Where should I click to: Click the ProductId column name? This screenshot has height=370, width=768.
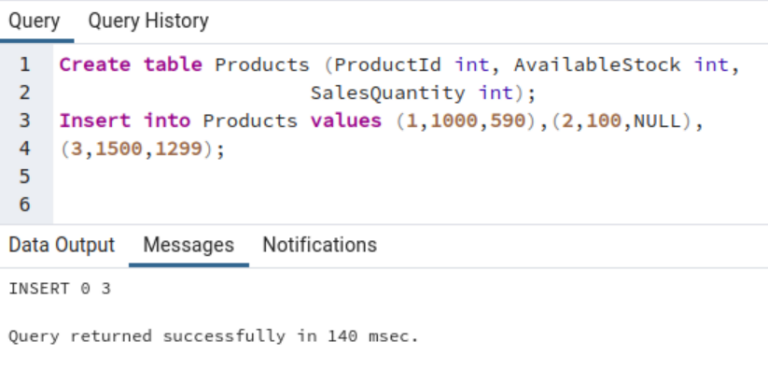click(388, 65)
